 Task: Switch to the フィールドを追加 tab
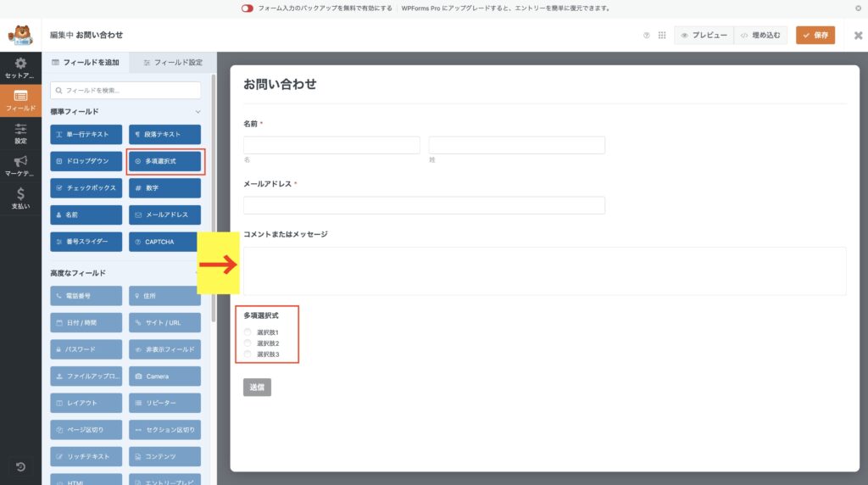coord(86,63)
